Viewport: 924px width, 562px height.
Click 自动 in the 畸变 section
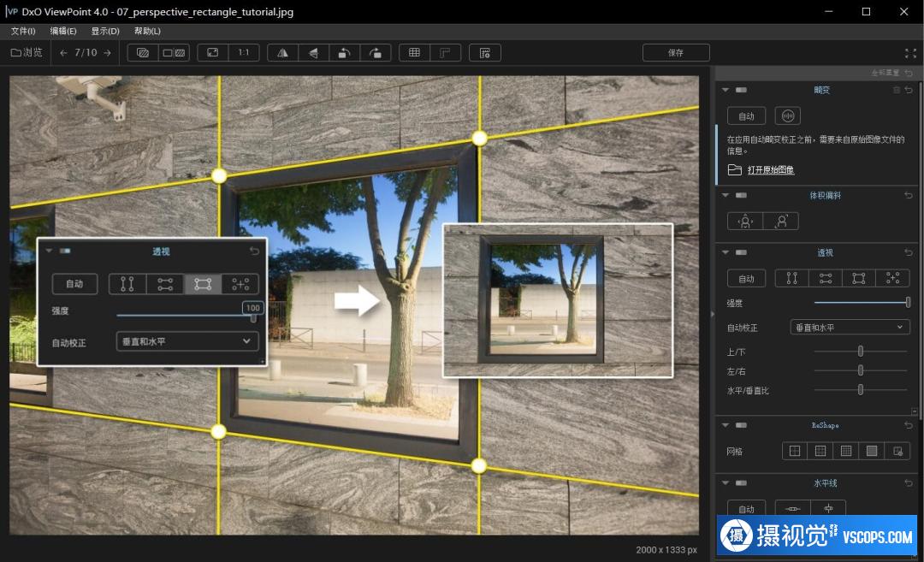click(x=747, y=116)
